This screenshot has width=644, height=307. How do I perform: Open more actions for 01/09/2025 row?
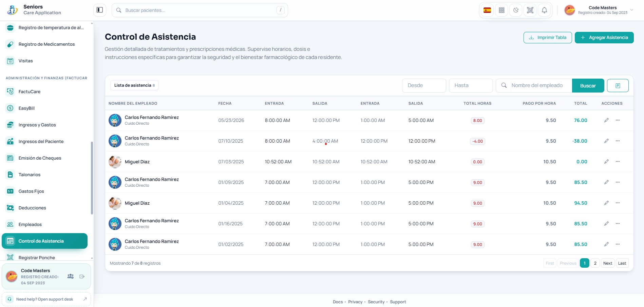click(x=618, y=182)
